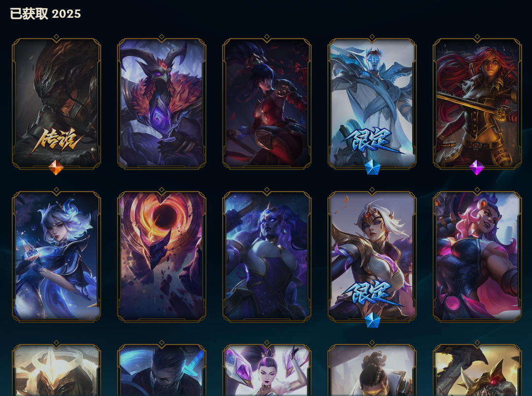Select the blue-haired porcelain girl skin card
Viewport: 532px width, 396px height.
click(x=56, y=257)
